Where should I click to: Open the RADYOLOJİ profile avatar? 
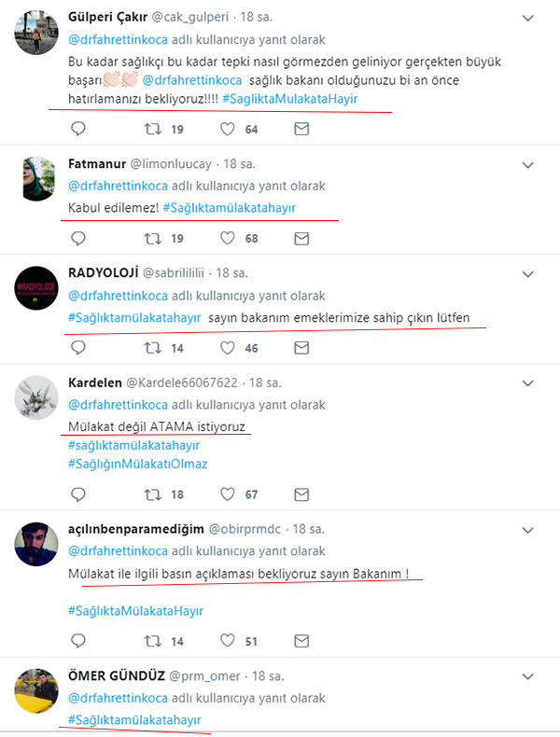36,288
